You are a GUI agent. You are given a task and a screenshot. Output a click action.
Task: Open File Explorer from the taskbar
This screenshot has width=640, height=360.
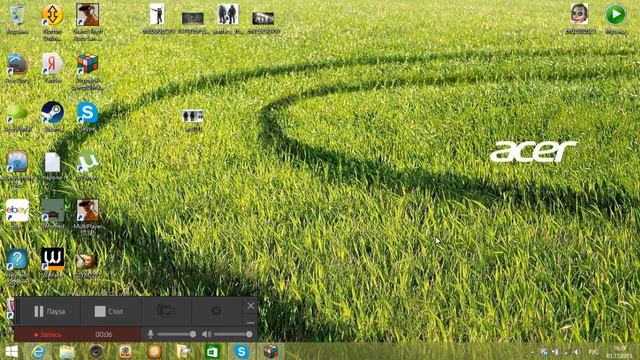coord(67,351)
